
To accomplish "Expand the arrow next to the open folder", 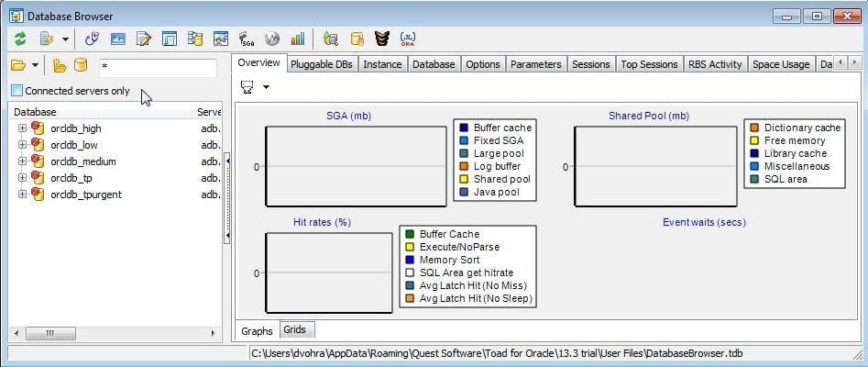I will coord(35,66).
